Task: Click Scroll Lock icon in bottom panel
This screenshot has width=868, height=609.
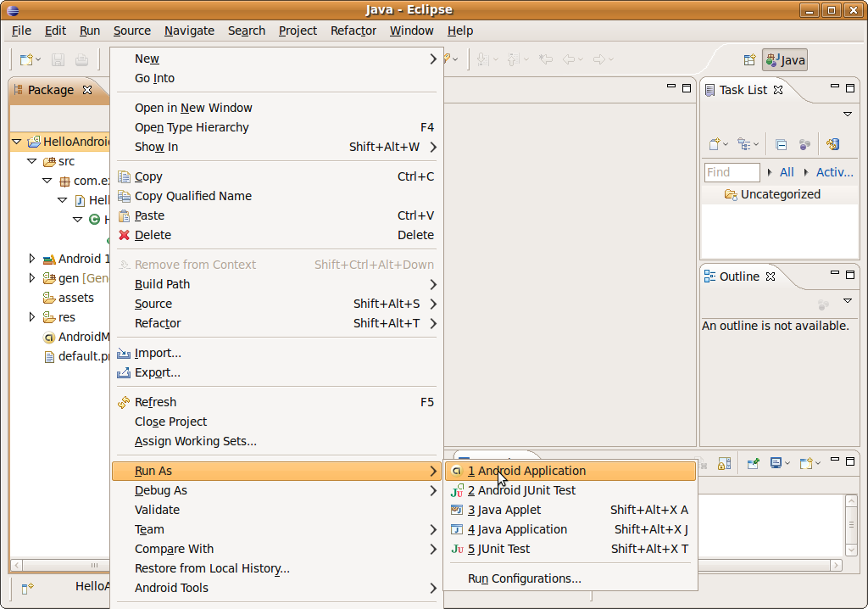Action: click(724, 463)
